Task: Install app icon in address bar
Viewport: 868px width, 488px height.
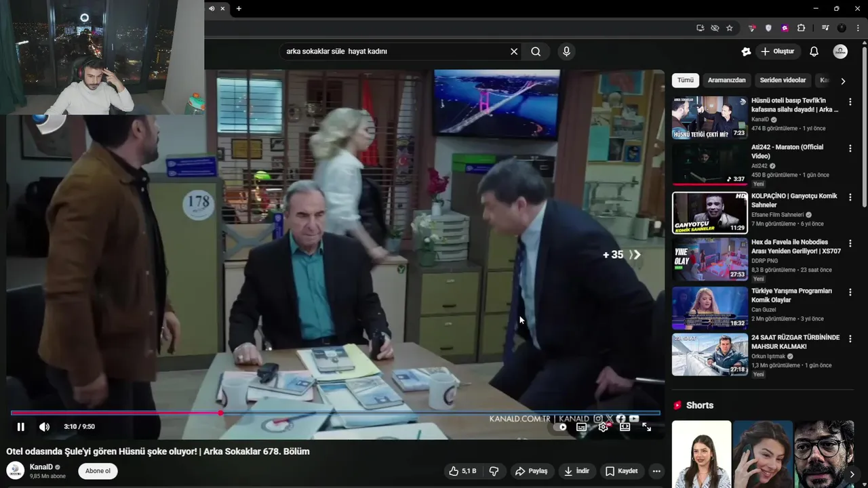Action: click(x=701, y=28)
